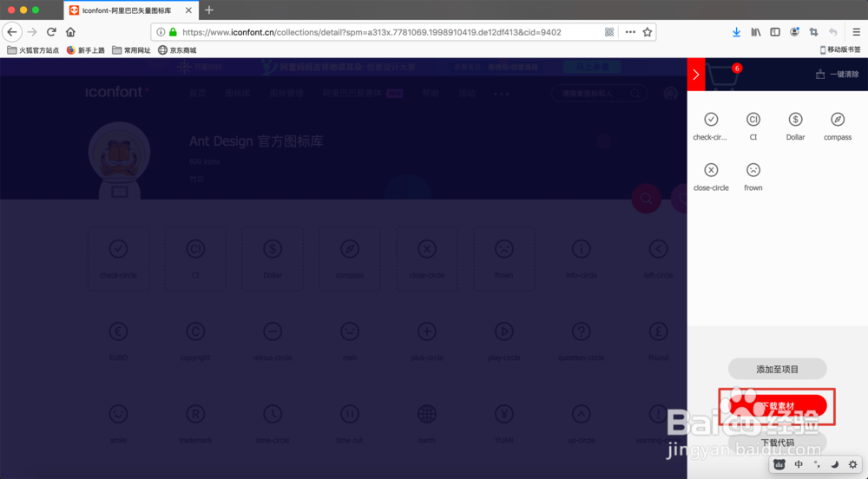Open the Firefox account avatar icon

click(x=794, y=32)
